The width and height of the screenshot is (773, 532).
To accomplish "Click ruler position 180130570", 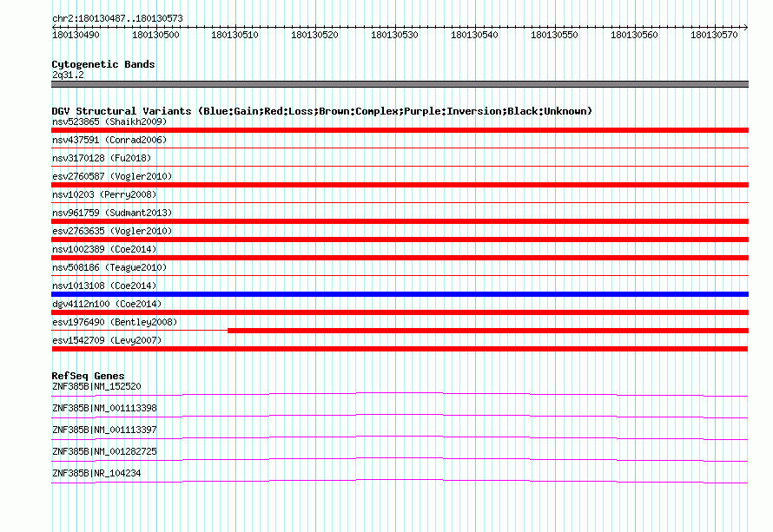I will pos(714,35).
